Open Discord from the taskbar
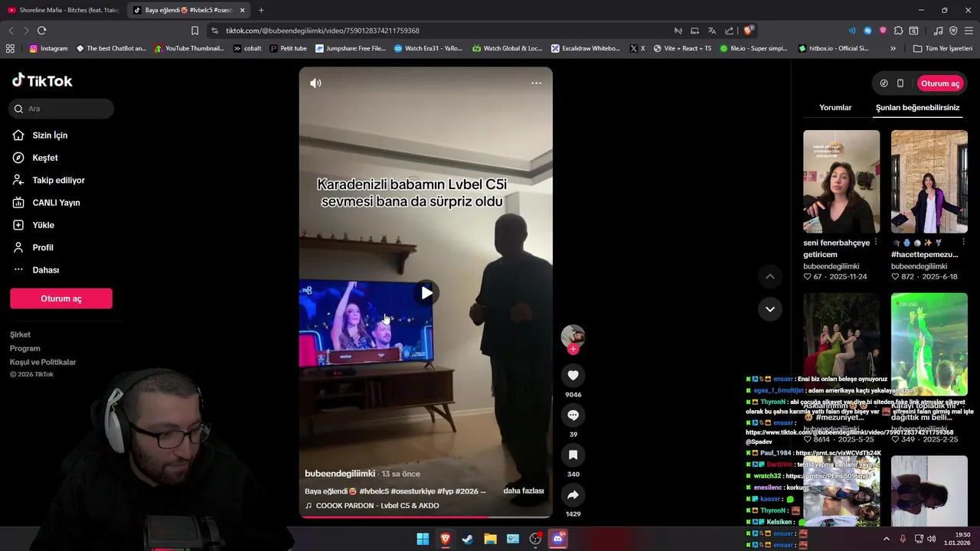This screenshot has height=551, width=980. click(x=558, y=539)
